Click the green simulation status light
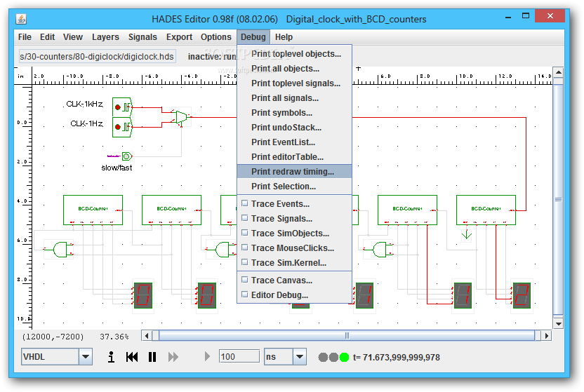This screenshot has height=392, width=584. click(x=344, y=358)
